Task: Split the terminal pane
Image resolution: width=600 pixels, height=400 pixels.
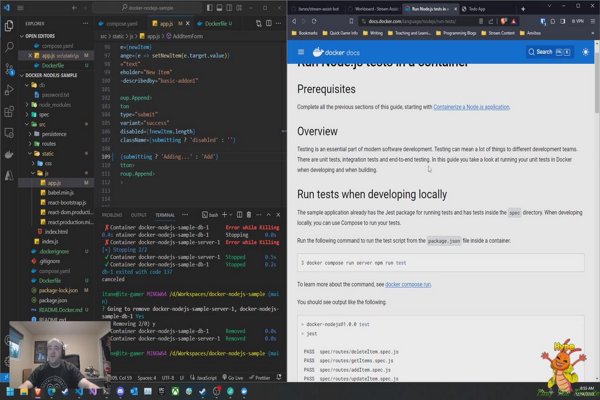Action: (x=240, y=215)
